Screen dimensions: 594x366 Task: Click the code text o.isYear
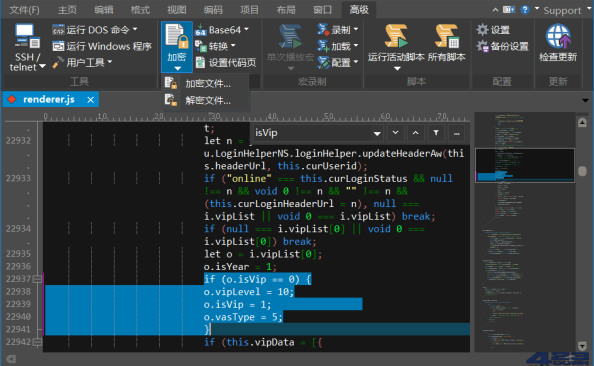pyautogui.click(x=227, y=266)
